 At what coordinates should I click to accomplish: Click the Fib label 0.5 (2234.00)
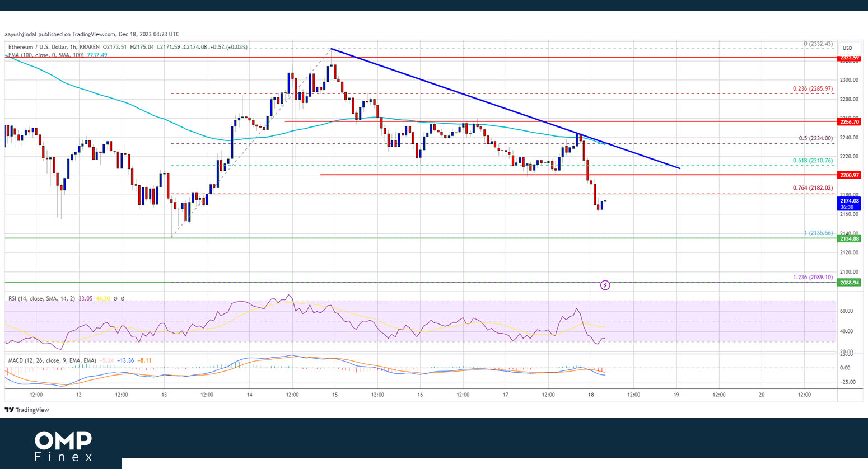pos(816,138)
